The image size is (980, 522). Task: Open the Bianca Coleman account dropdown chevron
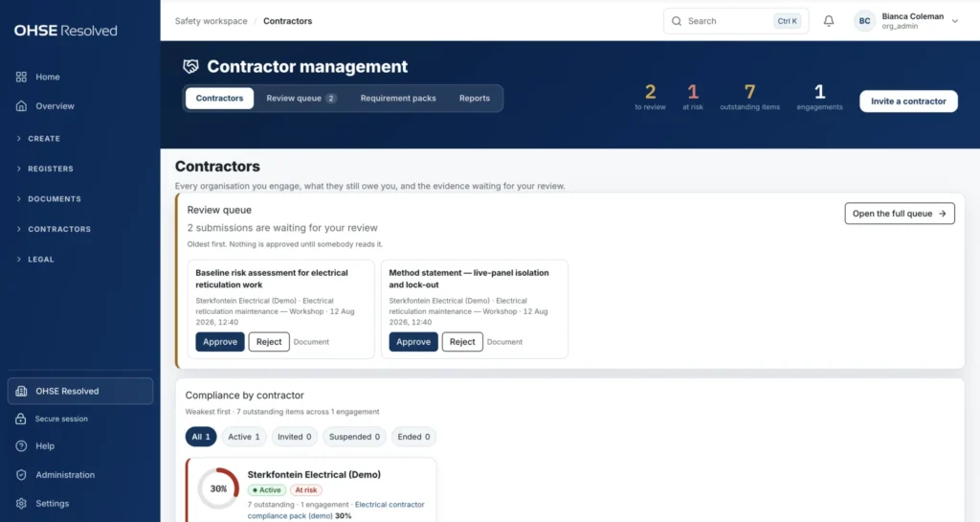point(955,21)
